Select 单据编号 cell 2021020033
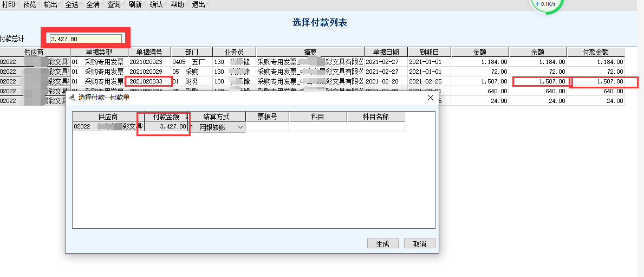 pos(149,81)
